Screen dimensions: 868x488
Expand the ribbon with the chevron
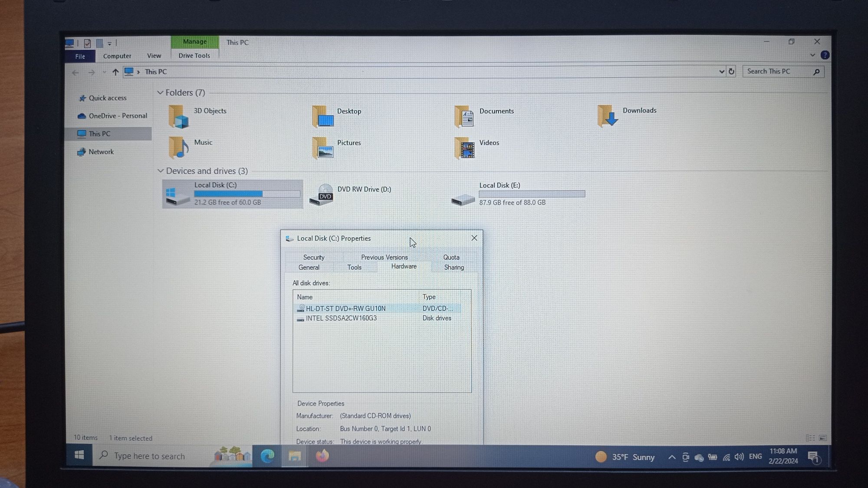812,55
